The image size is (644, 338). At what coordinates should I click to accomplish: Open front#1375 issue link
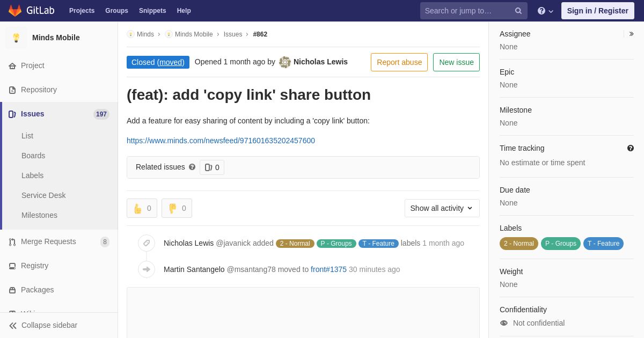click(328, 269)
